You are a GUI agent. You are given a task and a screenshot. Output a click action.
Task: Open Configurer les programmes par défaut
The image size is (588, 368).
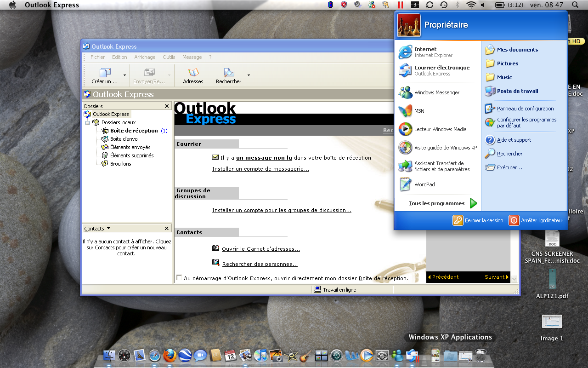pos(520,122)
